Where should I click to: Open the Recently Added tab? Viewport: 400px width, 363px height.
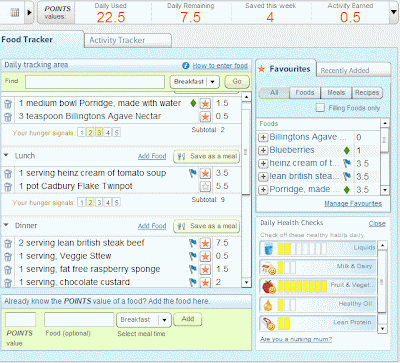(x=353, y=70)
